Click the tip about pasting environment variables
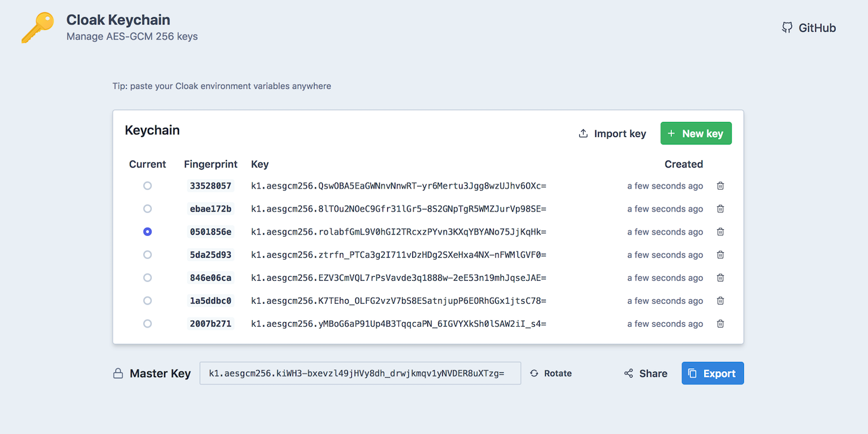This screenshot has width=868, height=434. pyautogui.click(x=222, y=86)
